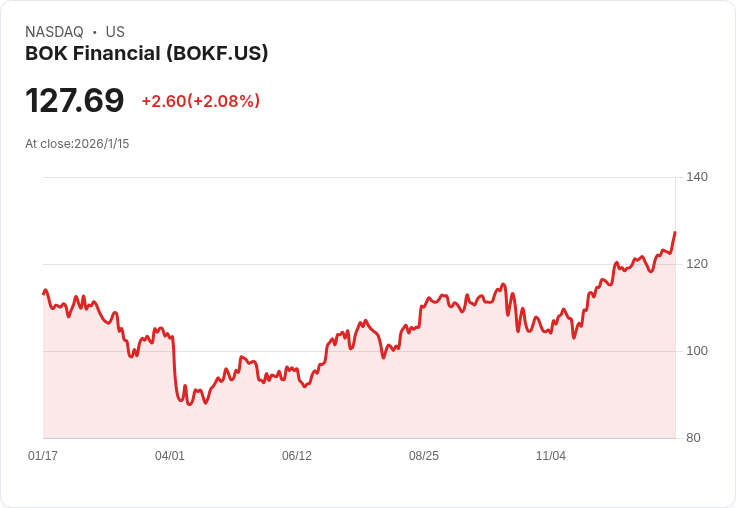The height and width of the screenshot is (508, 736).
Task: Click the price line's starting point in January
Action: click(x=43, y=293)
